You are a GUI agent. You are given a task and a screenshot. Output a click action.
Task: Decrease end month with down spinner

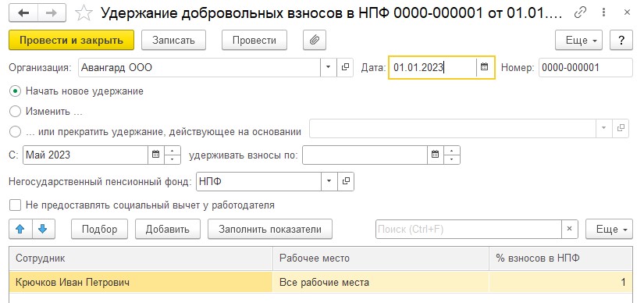[452, 159]
